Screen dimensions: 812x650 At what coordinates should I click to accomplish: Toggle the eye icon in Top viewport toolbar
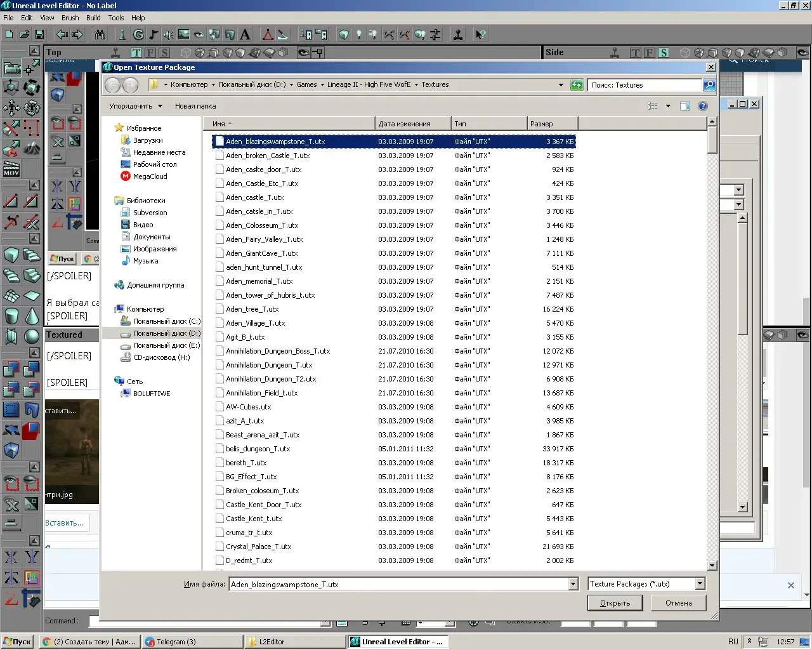click(x=304, y=53)
